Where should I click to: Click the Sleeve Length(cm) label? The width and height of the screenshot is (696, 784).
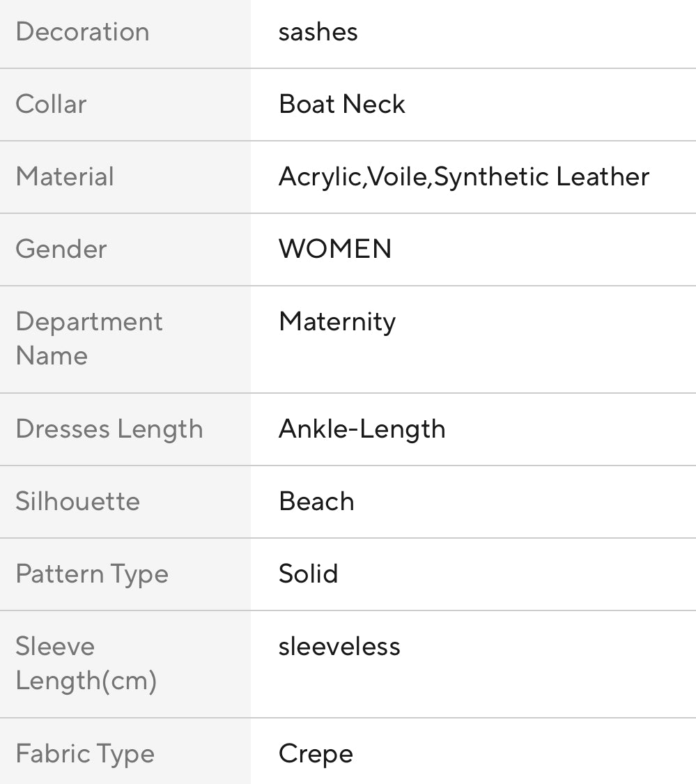coord(86,663)
